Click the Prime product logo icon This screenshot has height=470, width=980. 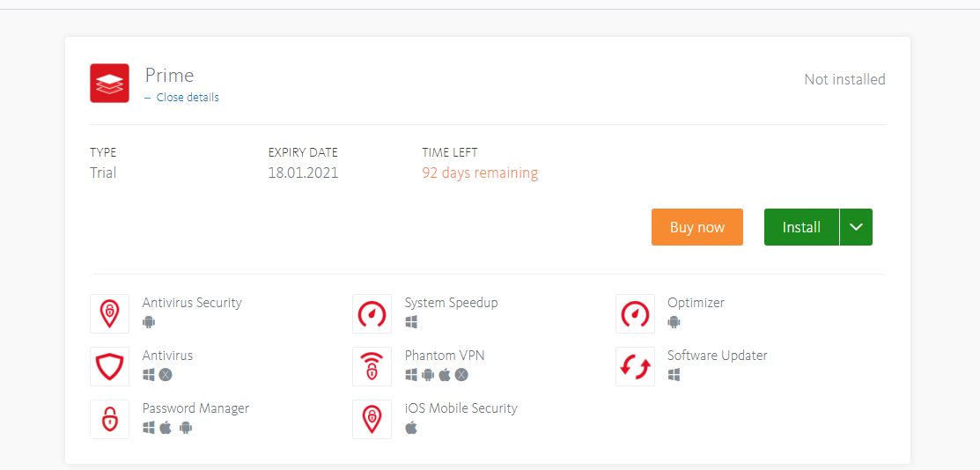click(109, 83)
